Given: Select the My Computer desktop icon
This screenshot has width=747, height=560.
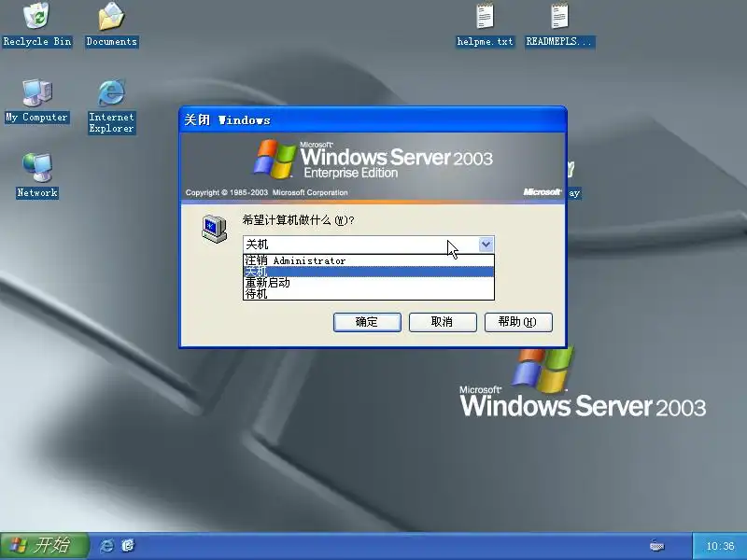Looking at the screenshot, I should (37, 101).
